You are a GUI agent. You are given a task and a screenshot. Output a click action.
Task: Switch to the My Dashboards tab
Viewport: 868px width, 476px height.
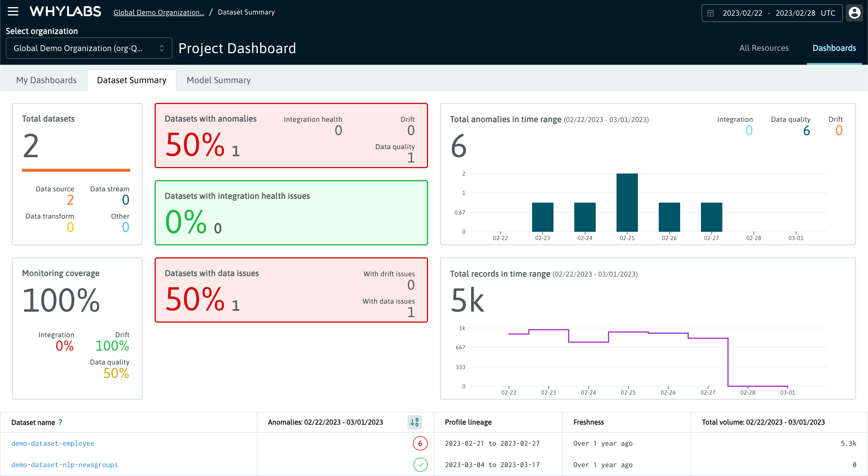coord(46,80)
